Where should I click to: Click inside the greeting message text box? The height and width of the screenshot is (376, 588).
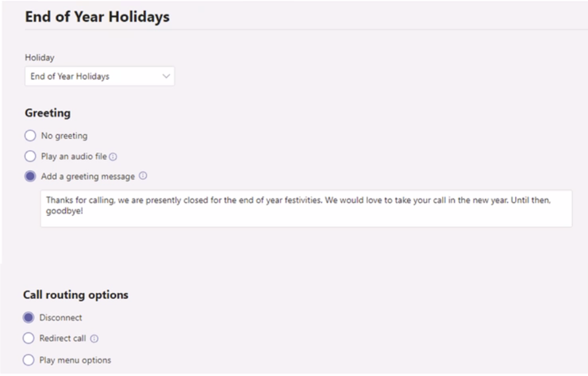coord(307,208)
